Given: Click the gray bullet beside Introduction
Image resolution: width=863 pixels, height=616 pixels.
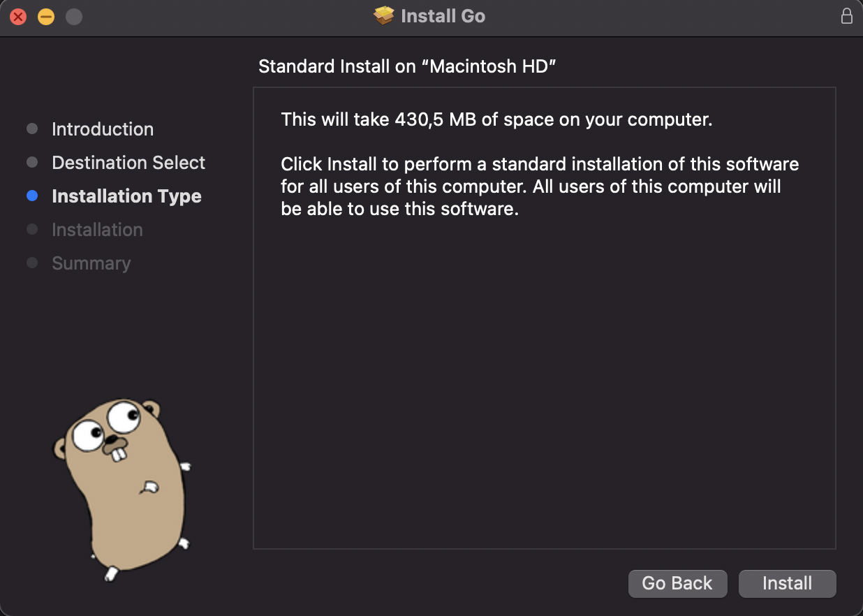Looking at the screenshot, I should pos(32,129).
